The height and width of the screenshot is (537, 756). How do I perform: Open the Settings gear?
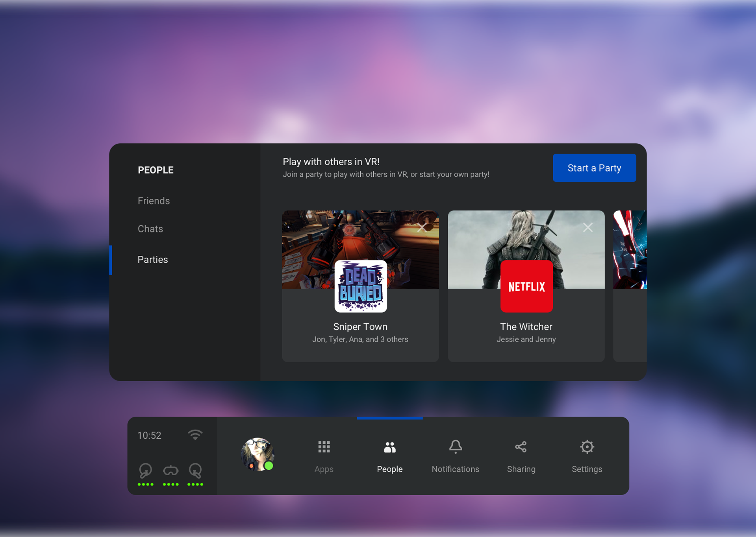[587, 447]
